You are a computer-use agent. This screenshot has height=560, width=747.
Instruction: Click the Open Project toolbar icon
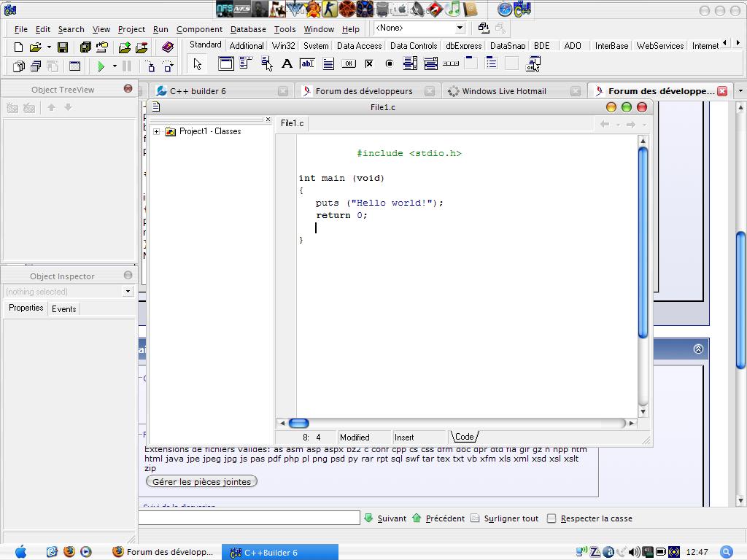(102, 47)
